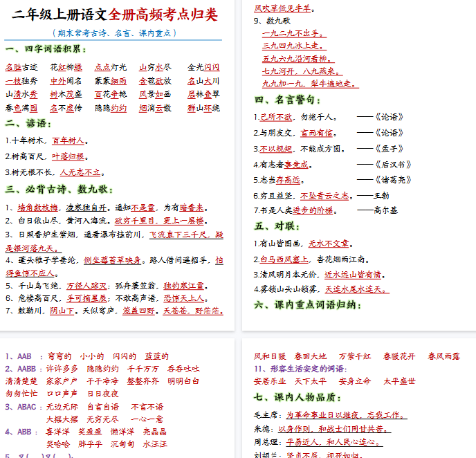This screenshot has height=458, width=476.
Task: Click heading '七、课内人物品质'
Action: pyautogui.click(x=297, y=397)
